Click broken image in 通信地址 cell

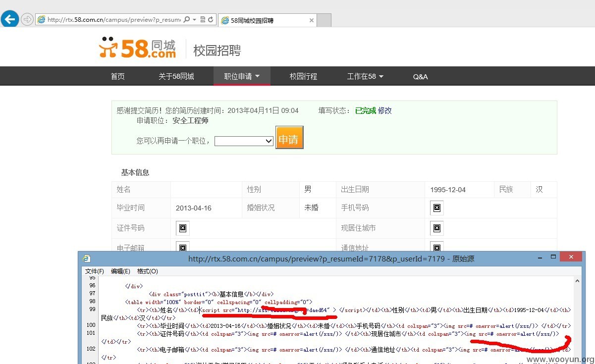(x=437, y=247)
